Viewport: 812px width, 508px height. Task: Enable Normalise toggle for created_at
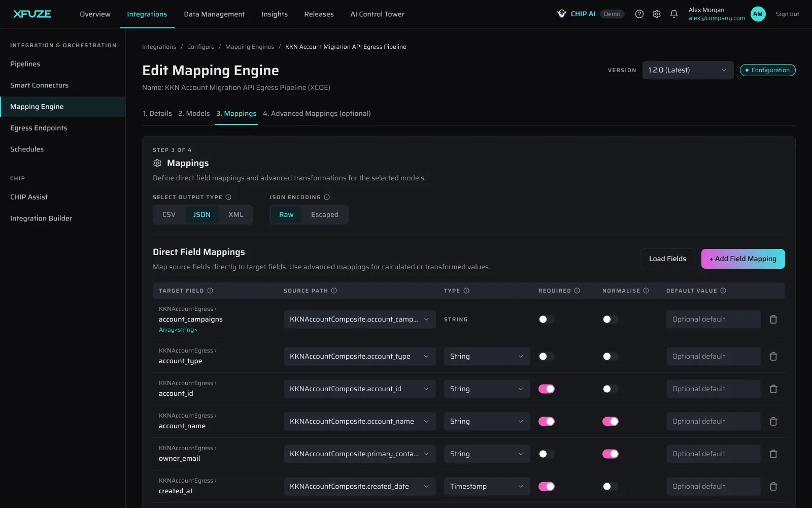611,487
